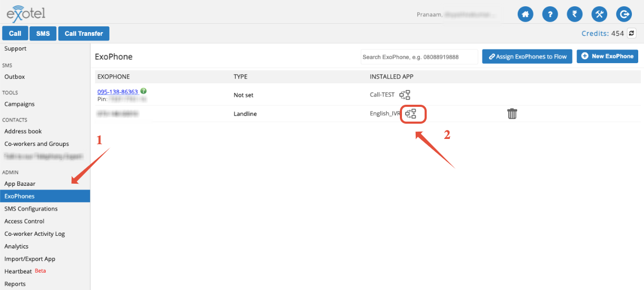
Task: Click the Pranaam user greeting
Action: click(456, 15)
